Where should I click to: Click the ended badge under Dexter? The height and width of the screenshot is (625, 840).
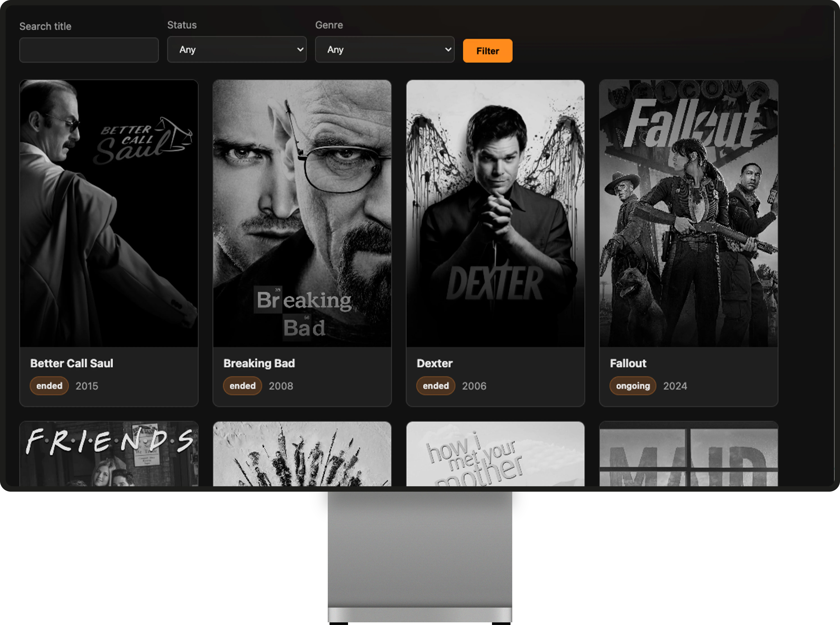click(x=435, y=386)
